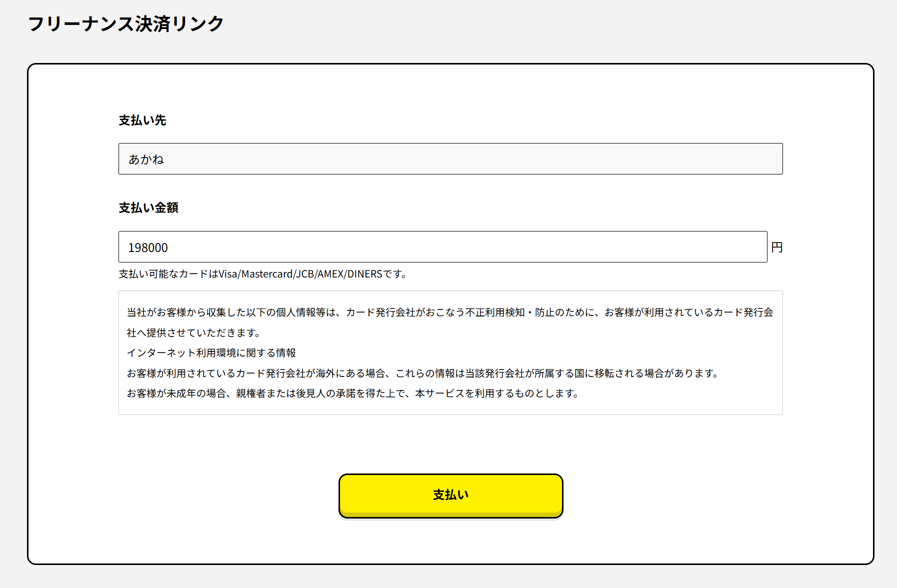Viewport: 897px width, 588px height.
Task: Click the word Visa in card note
Action: pos(228,274)
